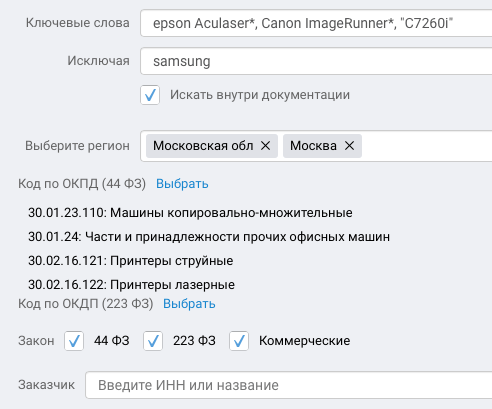This screenshot has height=409, width=492.
Task: Click Выбрать next to Код по ОКДП
Action: pos(189,304)
